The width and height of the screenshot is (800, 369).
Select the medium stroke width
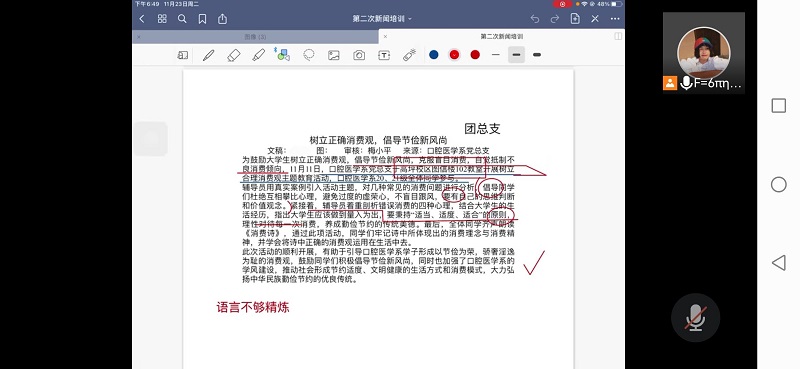516,55
